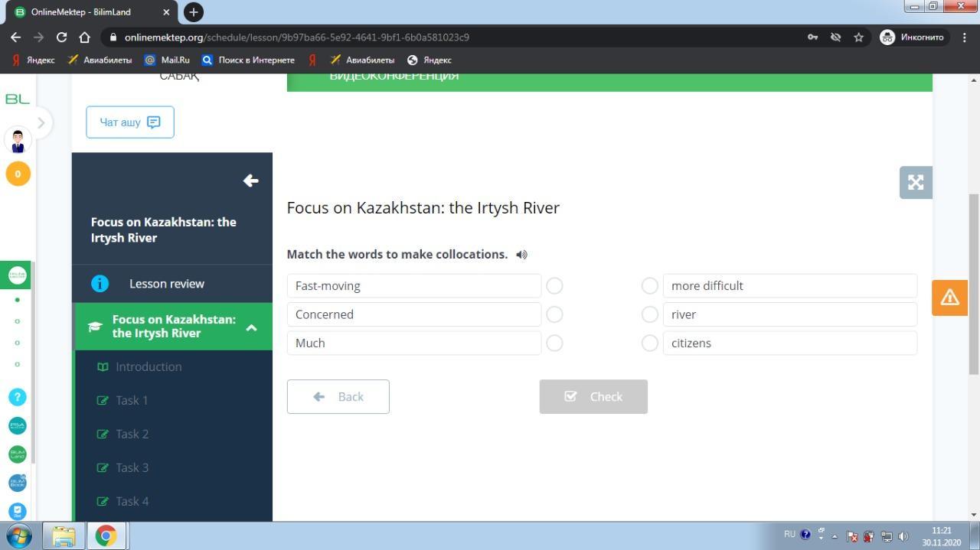Click the system tray volume icon
980x550 pixels.
[903, 536]
